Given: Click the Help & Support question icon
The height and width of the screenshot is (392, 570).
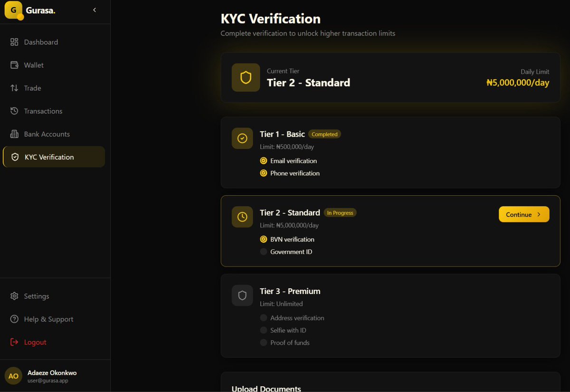Looking at the screenshot, I should [14, 319].
